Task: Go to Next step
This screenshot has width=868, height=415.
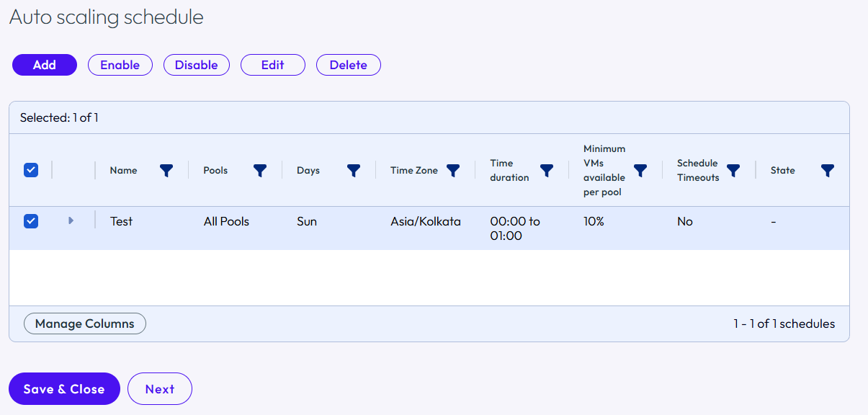Action: 160,389
